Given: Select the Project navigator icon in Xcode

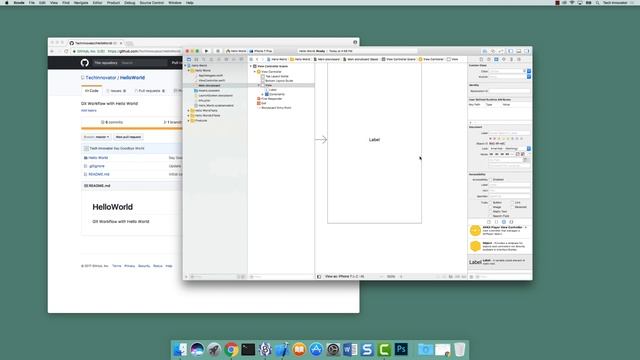Looking at the screenshot, I should pyautogui.click(x=189, y=59).
